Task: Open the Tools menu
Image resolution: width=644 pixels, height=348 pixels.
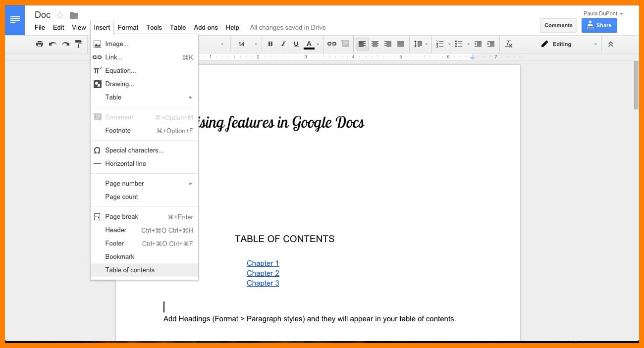Action: click(x=154, y=27)
